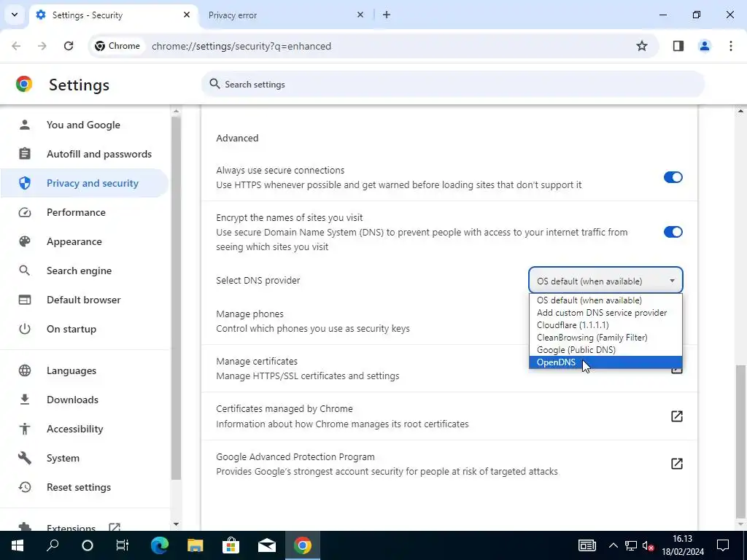Open the Chrome profile avatar
This screenshot has height=560, width=747.
click(705, 46)
